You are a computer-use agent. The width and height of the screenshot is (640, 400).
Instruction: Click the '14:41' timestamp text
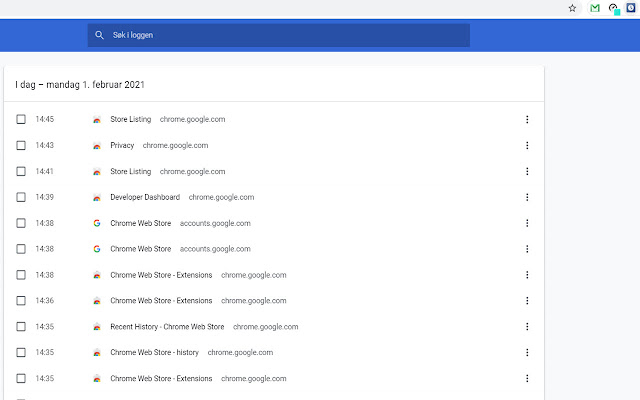[x=44, y=171]
